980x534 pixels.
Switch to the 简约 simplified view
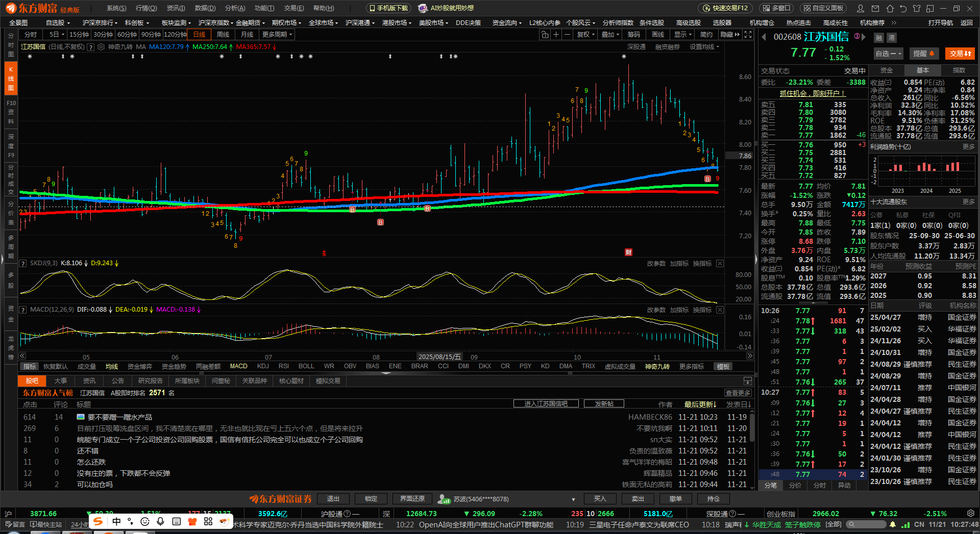tap(706, 35)
